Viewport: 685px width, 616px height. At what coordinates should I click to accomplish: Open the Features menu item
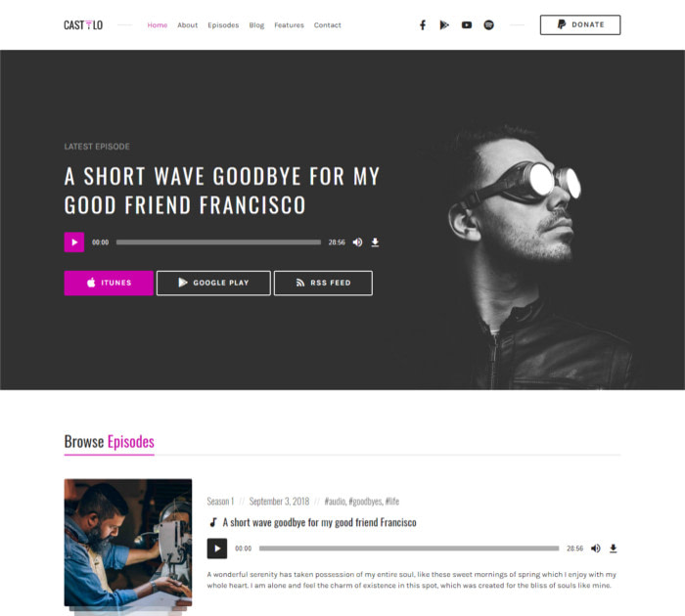point(290,25)
